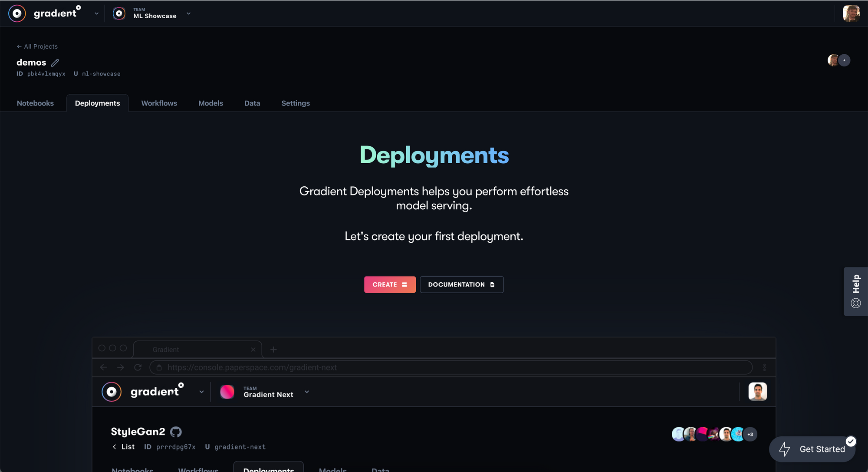Expand the Gradient product dropdown chevron

[x=96, y=13]
